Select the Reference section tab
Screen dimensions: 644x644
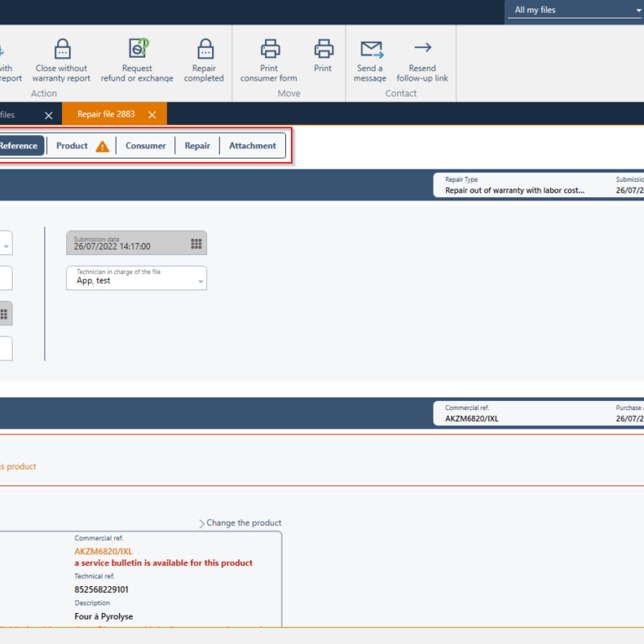(18, 146)
